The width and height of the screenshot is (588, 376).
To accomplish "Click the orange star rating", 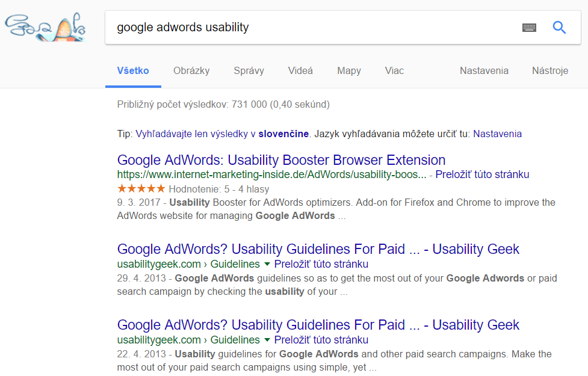I will (x=141, y=188).
